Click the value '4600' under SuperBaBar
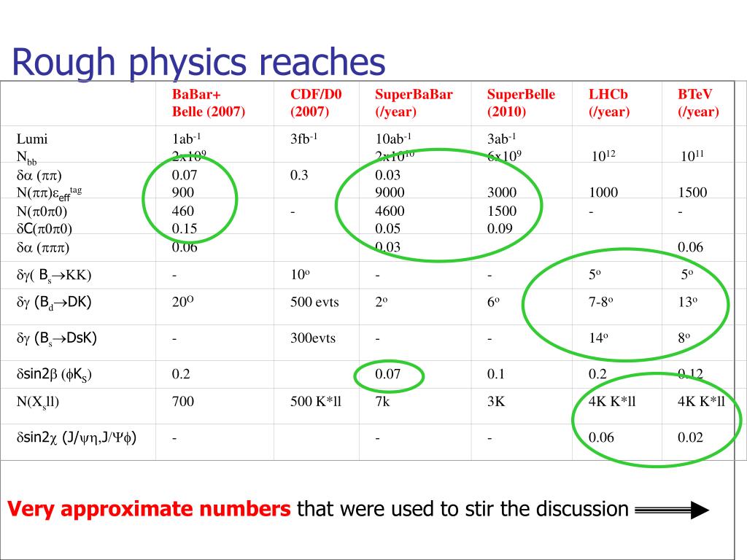747x560 pixels. click(x=390, y=211)
